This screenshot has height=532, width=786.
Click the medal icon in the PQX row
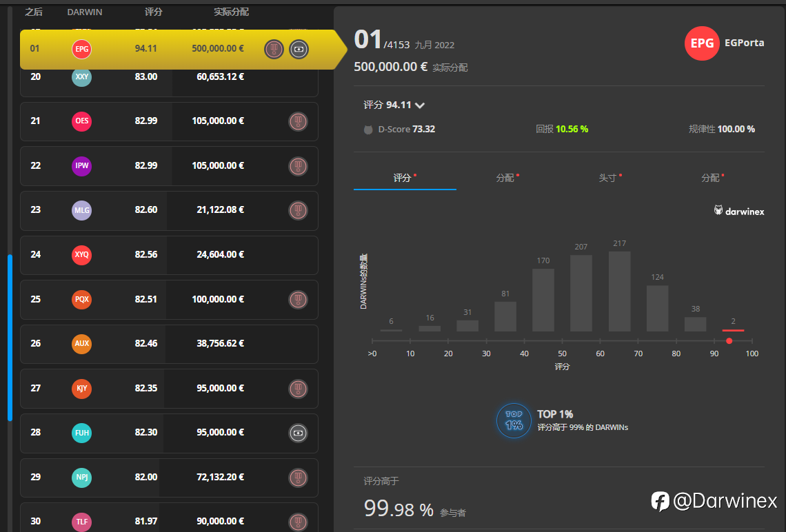[299, 300]
